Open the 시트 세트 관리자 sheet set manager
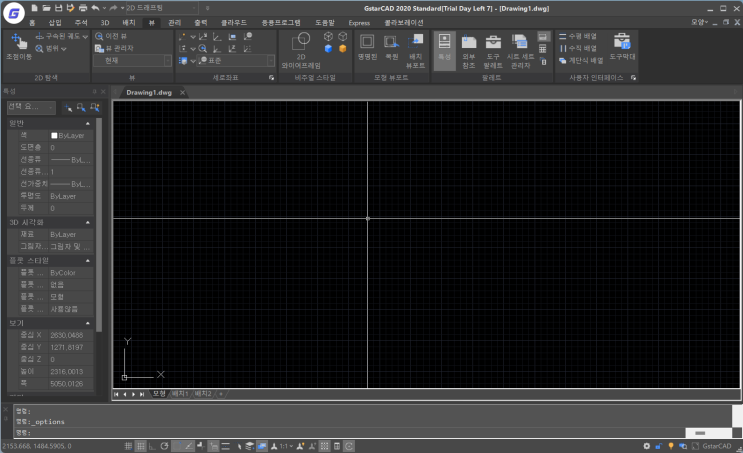This screenshot has width=743, height=453. 520,51
